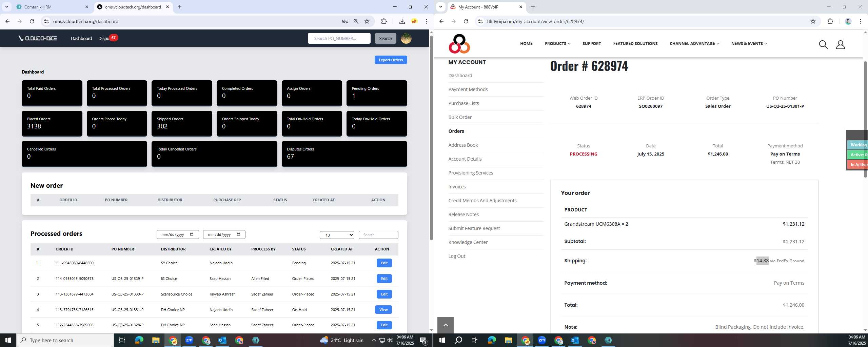This screenshot has height=347, width=868.
Task: Open SUPPORT on the 888VoIP menu
Action: pyautogui.click(x=592, y=44)
